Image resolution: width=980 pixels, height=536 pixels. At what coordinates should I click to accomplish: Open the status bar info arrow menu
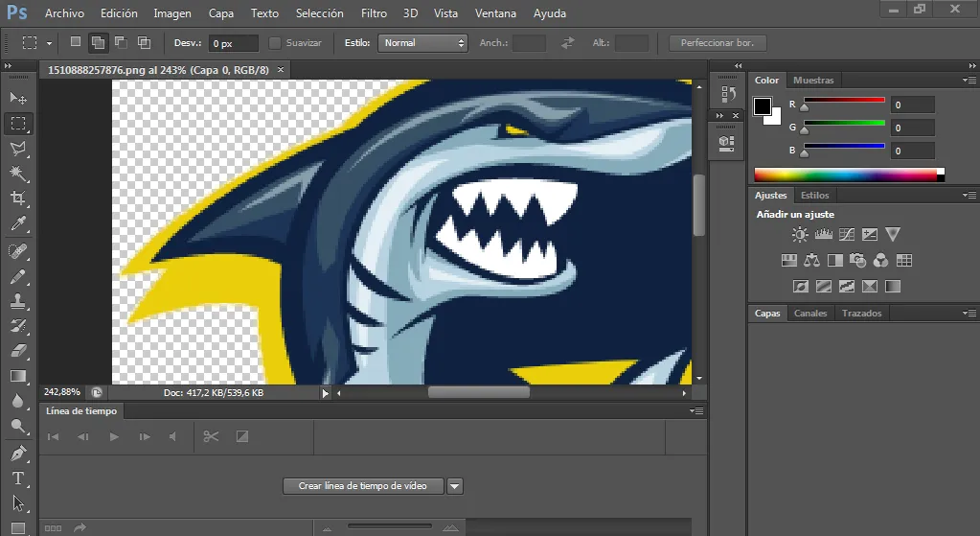point(325,393)
